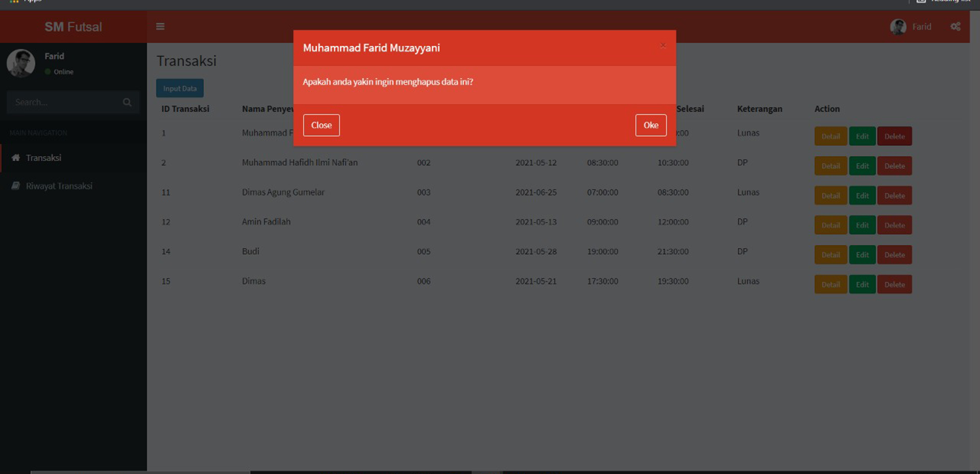Click the Input Data button

tap(180, 88)
